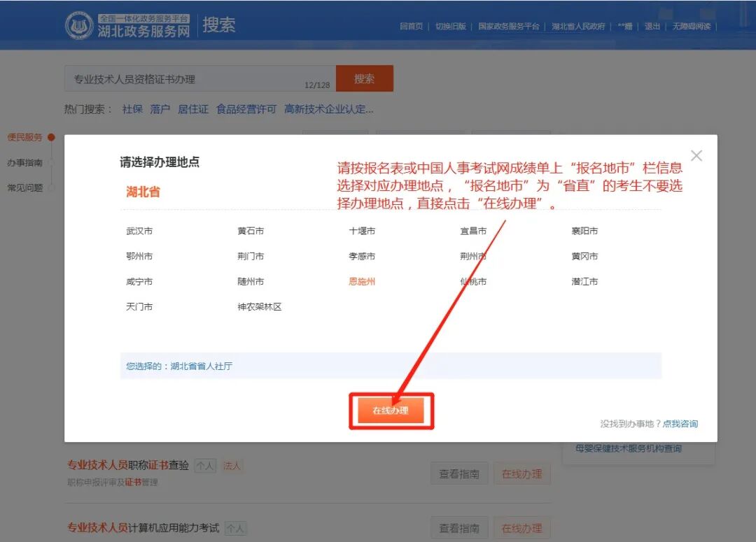Select 黄石市 as the location
756x542 pixels.
[x=251, y=231]
